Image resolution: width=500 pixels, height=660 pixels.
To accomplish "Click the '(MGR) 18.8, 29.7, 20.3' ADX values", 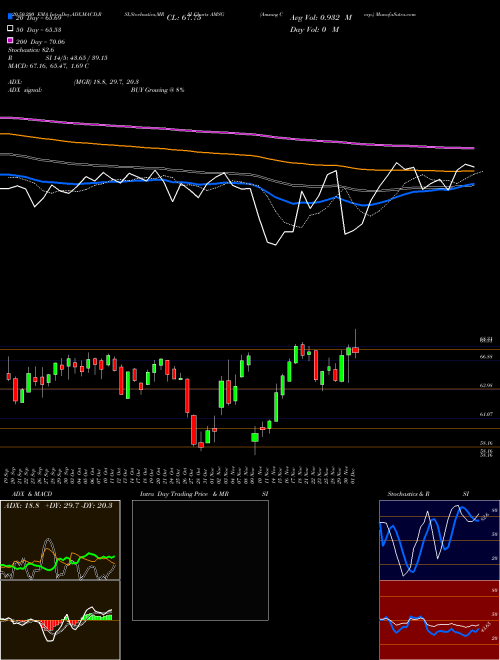I will [x=106, y=82].
